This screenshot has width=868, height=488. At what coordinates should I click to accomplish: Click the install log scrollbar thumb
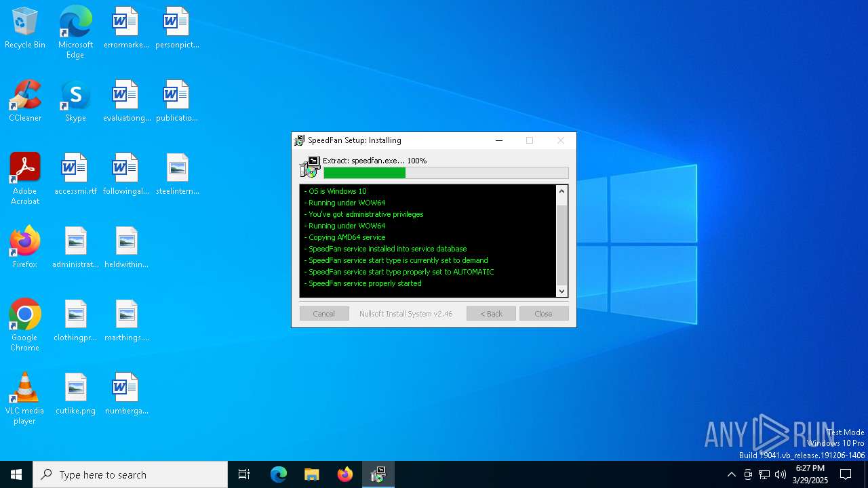point(561,244)
